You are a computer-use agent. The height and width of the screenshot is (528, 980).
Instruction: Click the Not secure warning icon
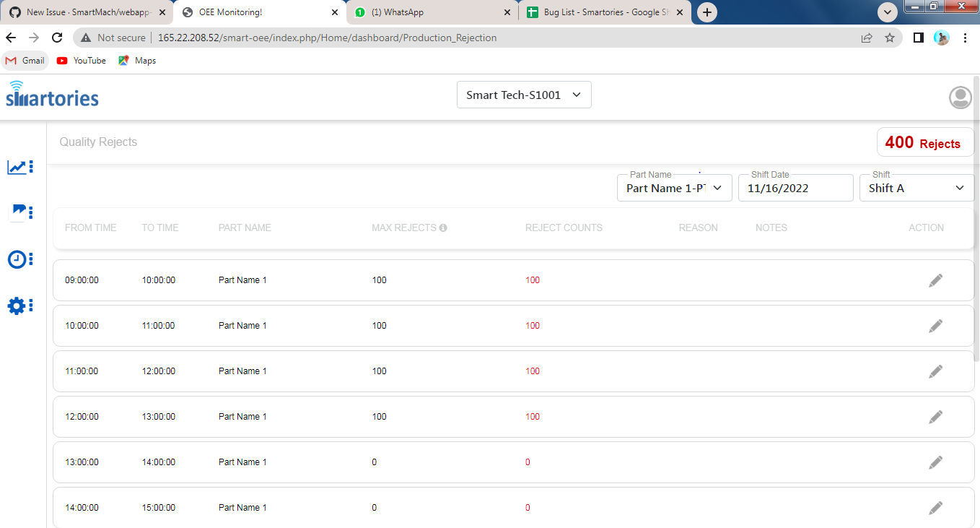point(86,38)
